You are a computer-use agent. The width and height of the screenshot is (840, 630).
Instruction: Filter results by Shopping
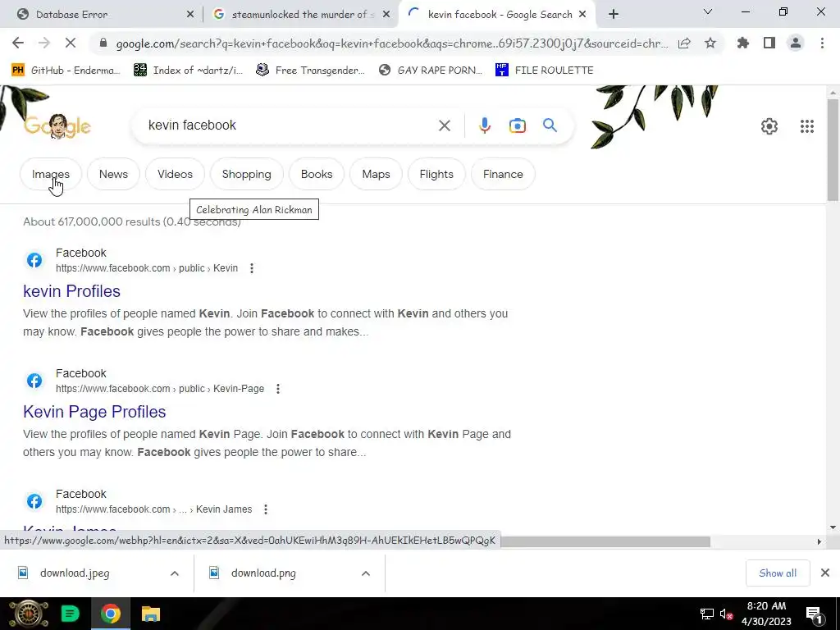pyautogui.click(x=246, y=174)
